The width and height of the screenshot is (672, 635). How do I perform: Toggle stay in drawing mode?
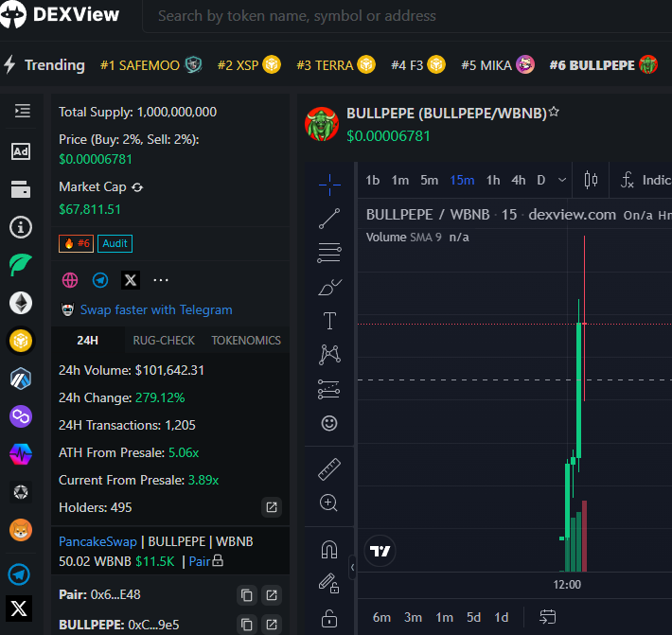pos(328,583)
